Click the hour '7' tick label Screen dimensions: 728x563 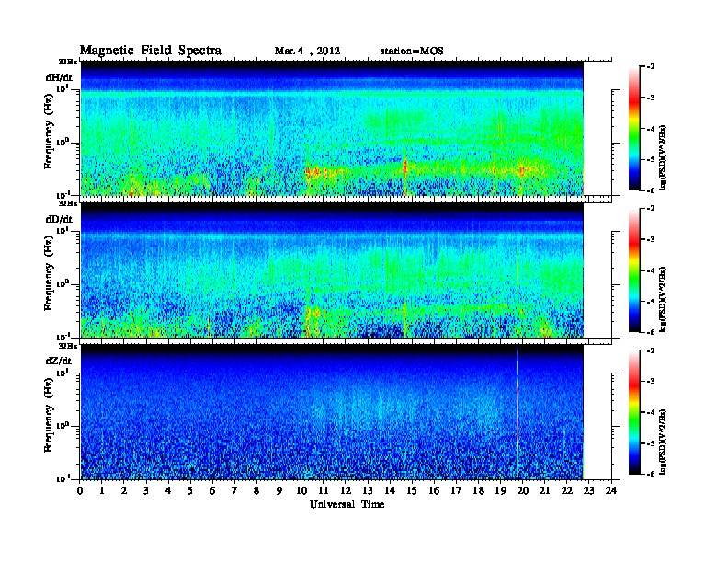[x=234, y=491]
